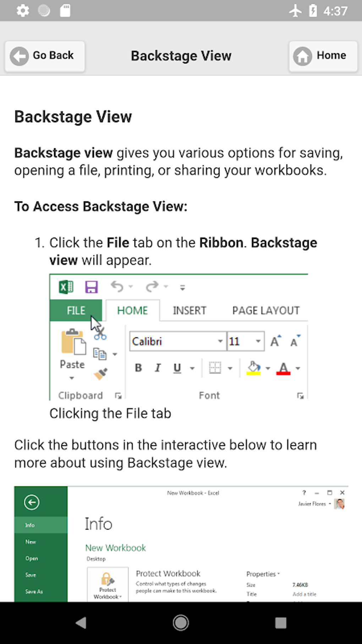Click the Javier Flores profile picture
This screenshot has height=644, width=362.
click(339, 503)
